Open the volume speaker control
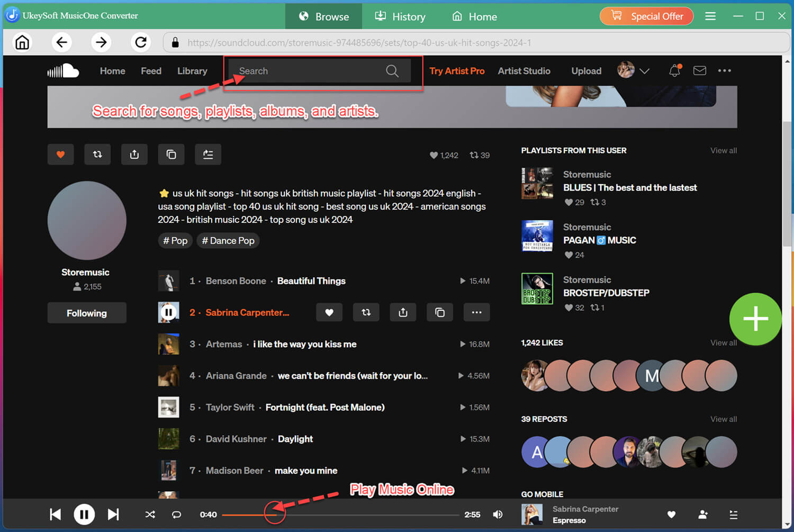This screenshot has height=532, width=794. pos(498,515)
